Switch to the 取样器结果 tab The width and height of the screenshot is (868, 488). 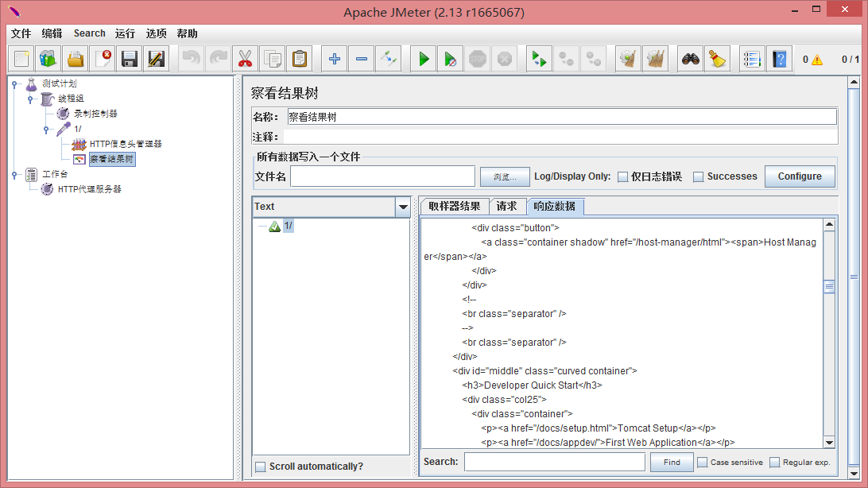(455, 207)
